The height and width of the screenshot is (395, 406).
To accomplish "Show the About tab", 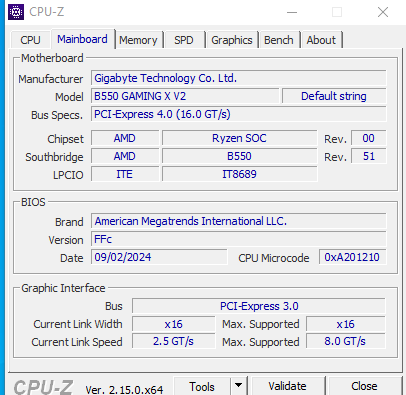I will [321, 40].
